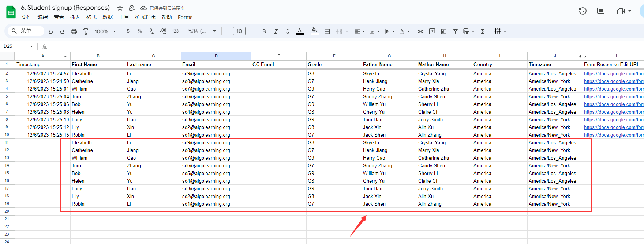
Task: Open the comments panel icon
Action: point(600,11)
